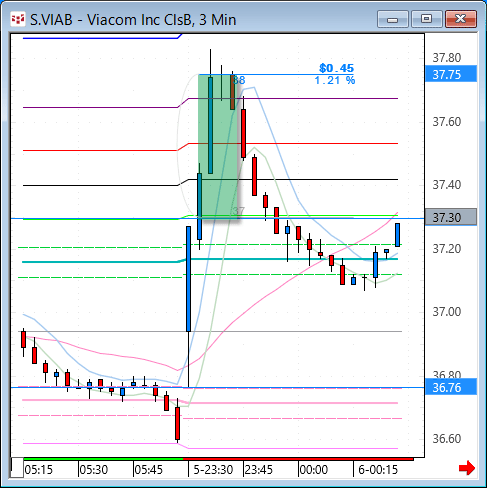Click the 05:45 time axis label

[x=149, y=470]
